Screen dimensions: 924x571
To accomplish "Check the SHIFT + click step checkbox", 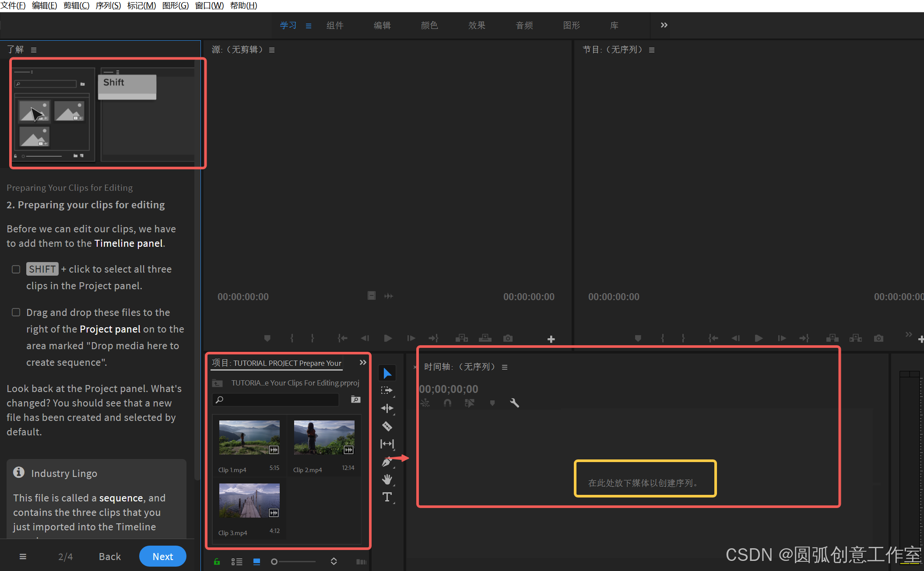I will click(x=16, y=269).
